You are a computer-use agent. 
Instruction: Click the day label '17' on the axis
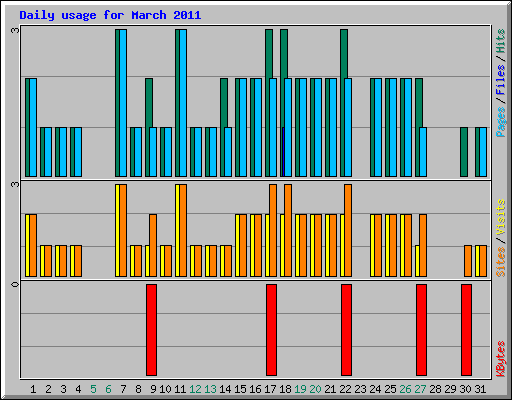[270, 389]
